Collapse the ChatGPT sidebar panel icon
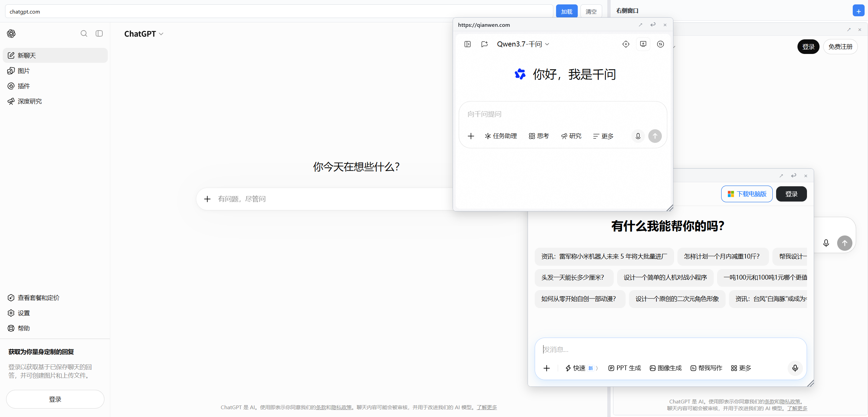The height and width of the screenshot is (417, 868). click(x=99, y=33)
